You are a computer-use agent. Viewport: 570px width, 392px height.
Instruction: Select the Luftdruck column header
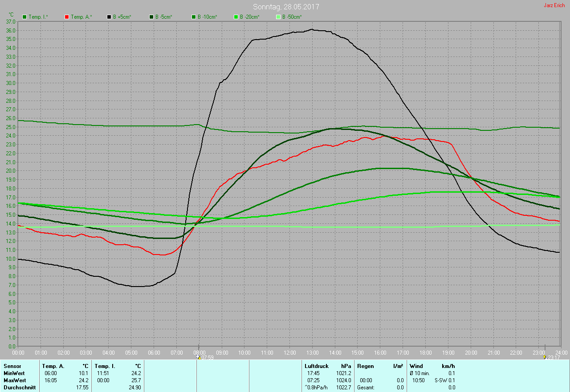coord(317,366)
